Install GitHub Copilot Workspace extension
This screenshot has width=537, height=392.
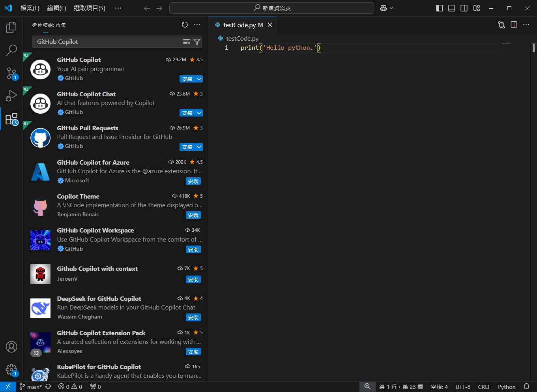pos(193,249)
